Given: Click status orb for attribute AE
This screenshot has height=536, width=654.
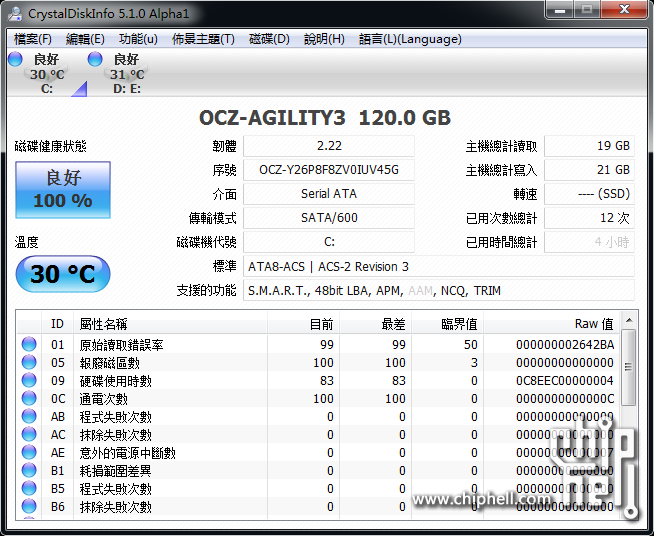Looking at the screenshot, I should tap(29, 452).
